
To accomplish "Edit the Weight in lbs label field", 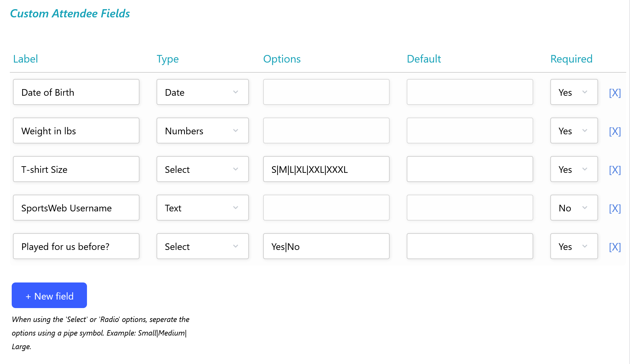I will click(76, 131).
